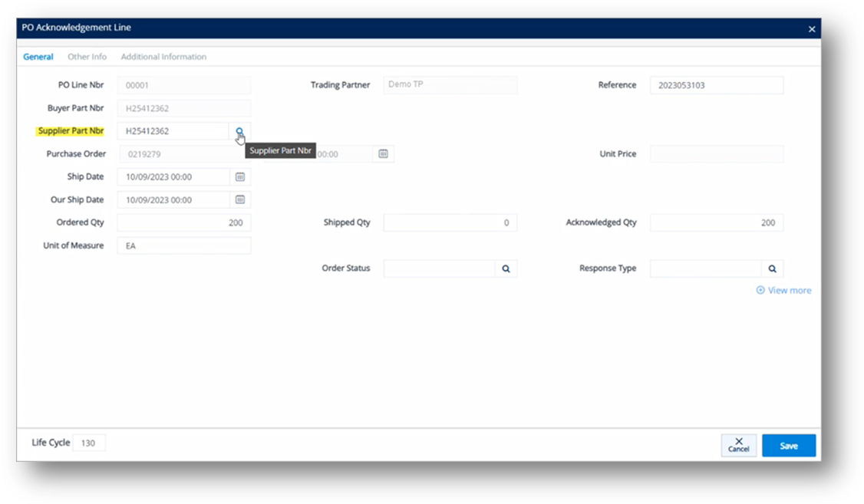This screenshot has height=504, width=864.
Task: Click the Reference input field
Action: (x=717, y=85)
